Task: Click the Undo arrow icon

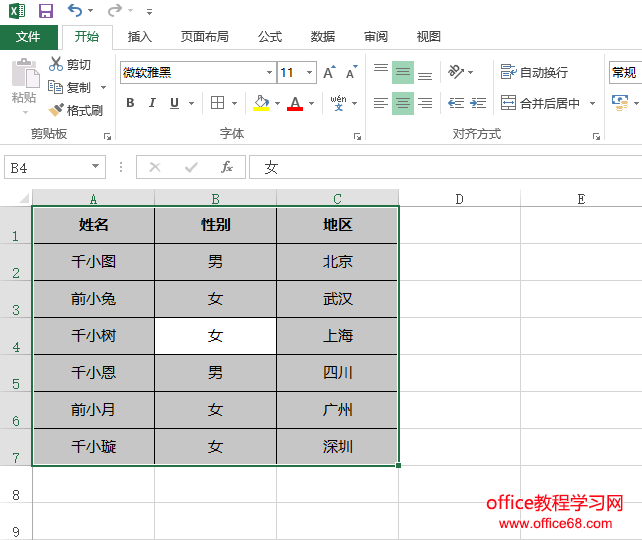Action: tap(75, 10)
